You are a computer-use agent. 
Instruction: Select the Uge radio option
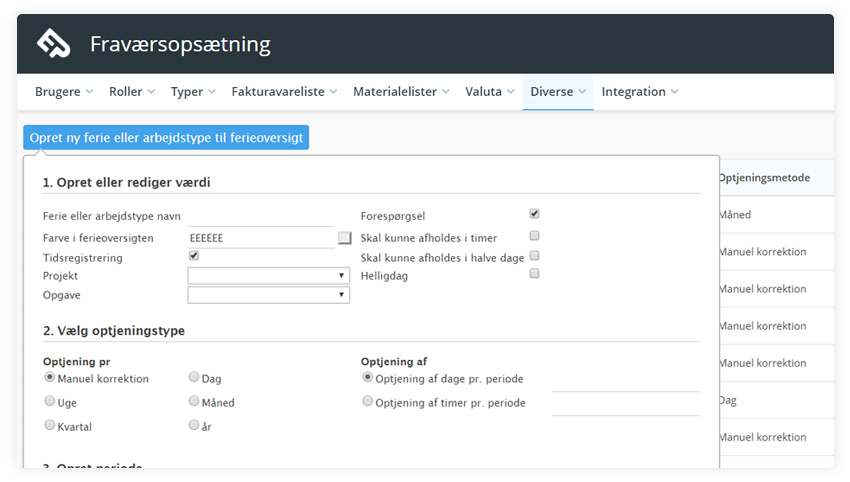click(x=49, y=401)
